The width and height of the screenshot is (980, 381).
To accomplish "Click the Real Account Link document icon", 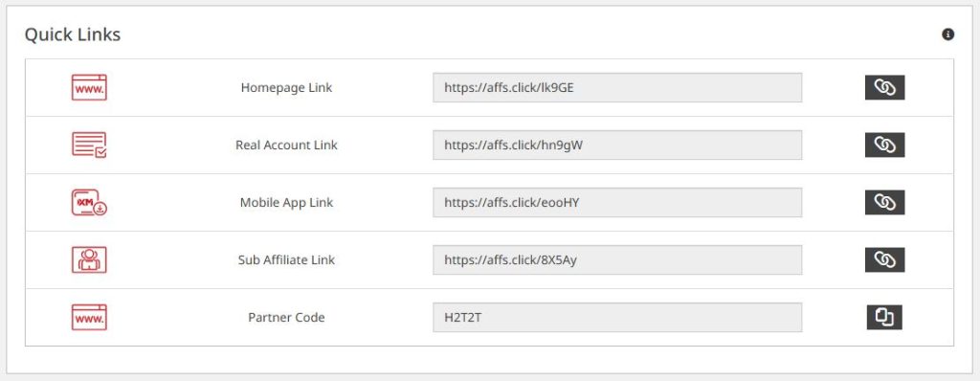I will tap(89, 146).
